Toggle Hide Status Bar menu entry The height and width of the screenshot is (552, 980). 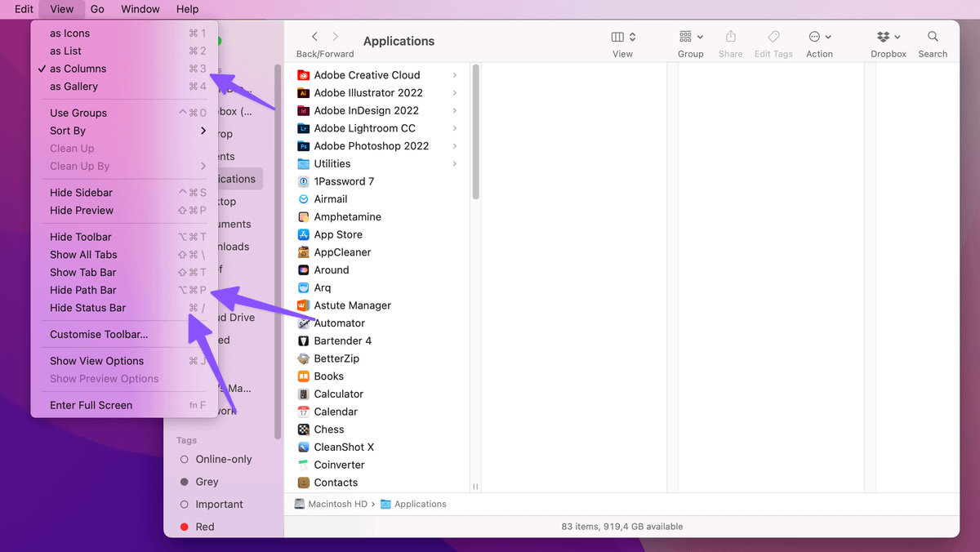tap(87, 308)
